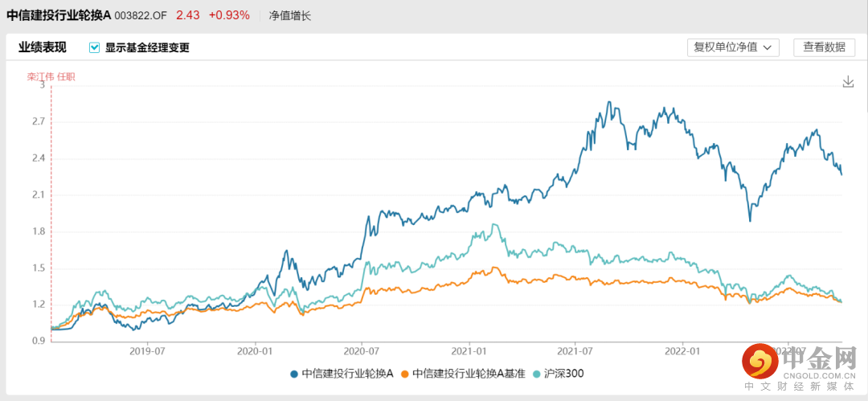Click the 秦江伟 任职 manager marker
868x401 pixels.
[51, 77]
